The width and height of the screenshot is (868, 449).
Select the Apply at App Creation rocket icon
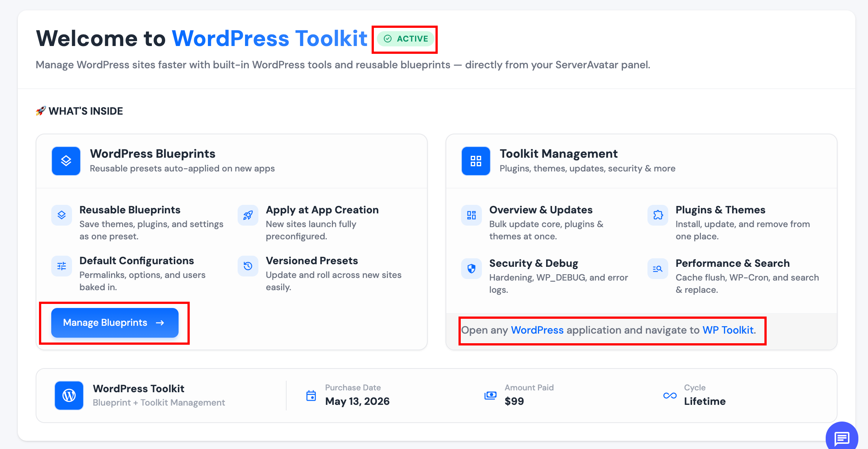[x=248, y=215]
